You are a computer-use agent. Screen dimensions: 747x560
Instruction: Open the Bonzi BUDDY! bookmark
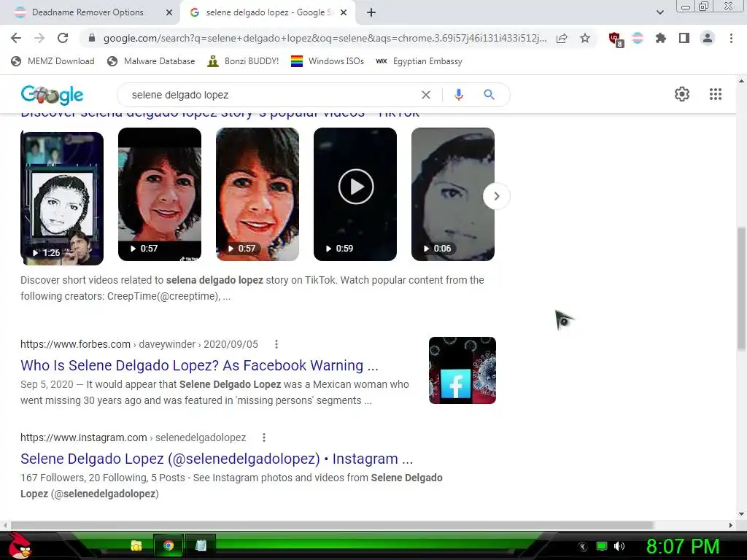(x=243, y=61)
